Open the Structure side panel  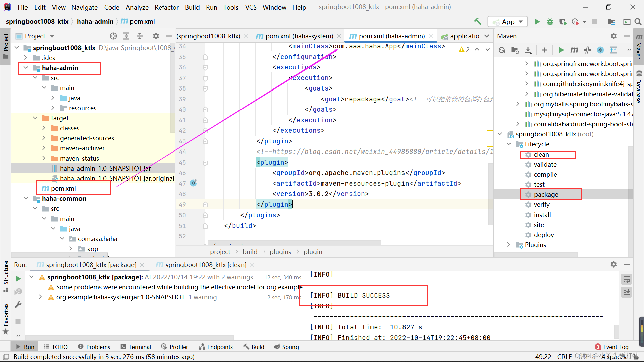pos(6,277)
